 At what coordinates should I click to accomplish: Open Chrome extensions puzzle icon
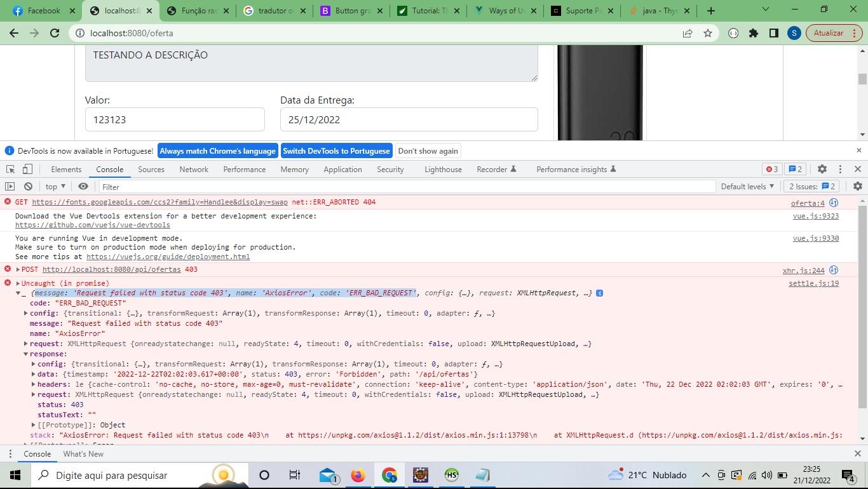click(754, 33)
